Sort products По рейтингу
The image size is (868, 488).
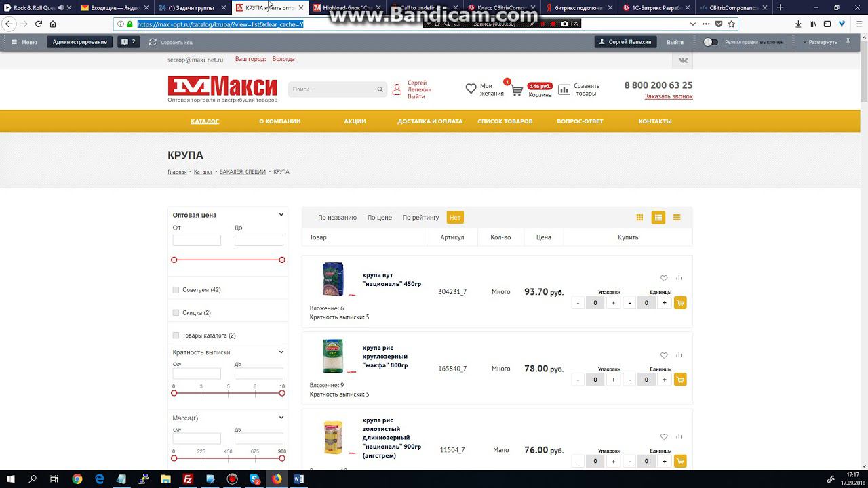pyautogui.click(x=421, y=218)
